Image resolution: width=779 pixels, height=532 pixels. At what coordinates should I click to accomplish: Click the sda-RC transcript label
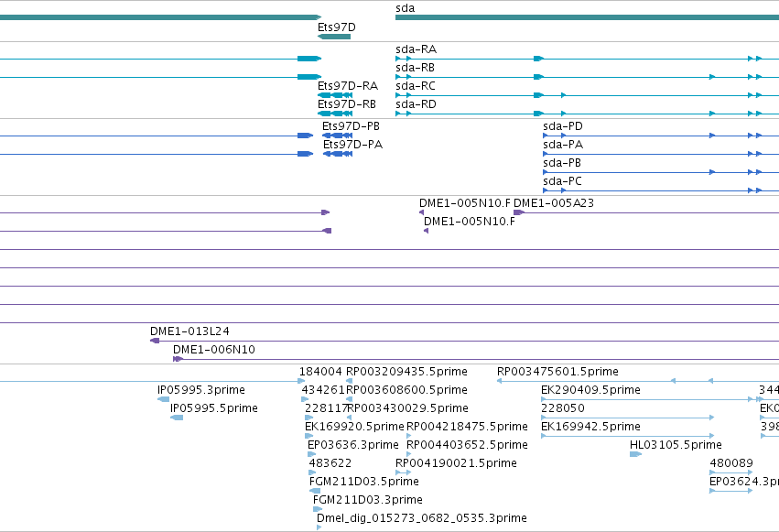pyautogui.click(x=416, y=86)
